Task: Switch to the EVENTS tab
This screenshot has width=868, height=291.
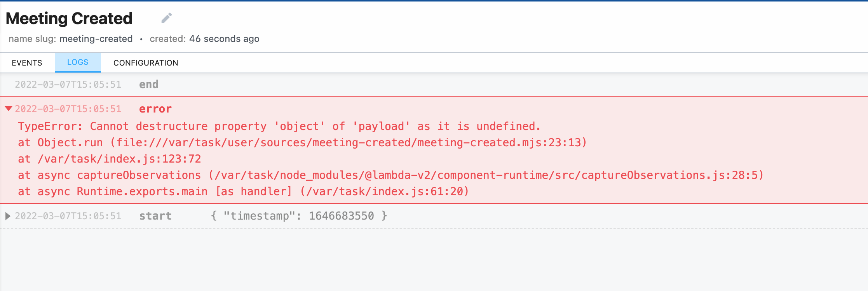Action: [27, 62]
